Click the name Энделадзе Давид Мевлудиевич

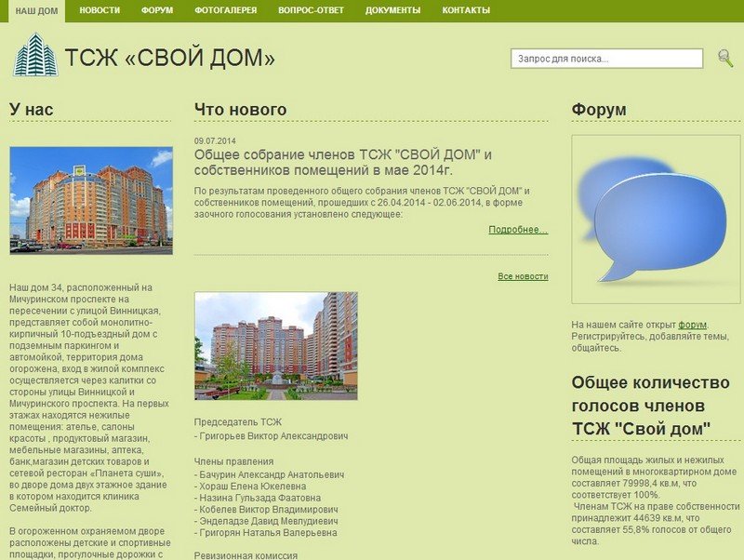click(x=269, y=521)
